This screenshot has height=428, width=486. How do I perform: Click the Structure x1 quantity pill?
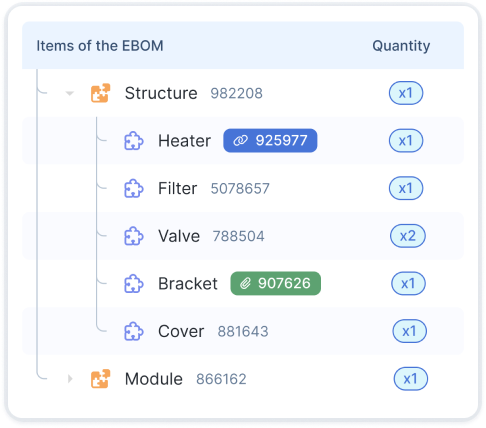click(406, 93)
